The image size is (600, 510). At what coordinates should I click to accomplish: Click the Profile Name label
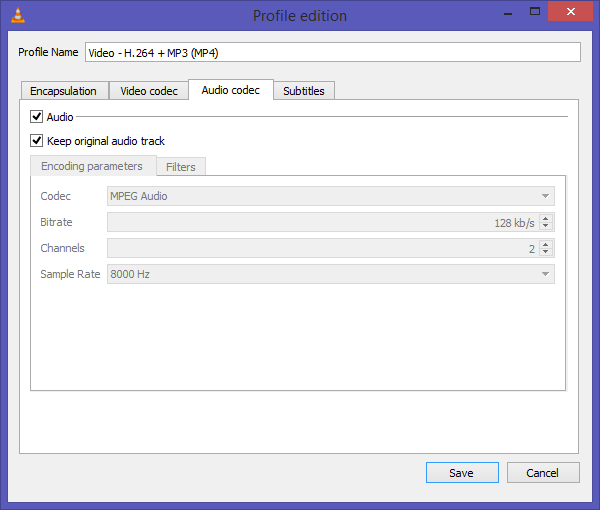(48, 52)
